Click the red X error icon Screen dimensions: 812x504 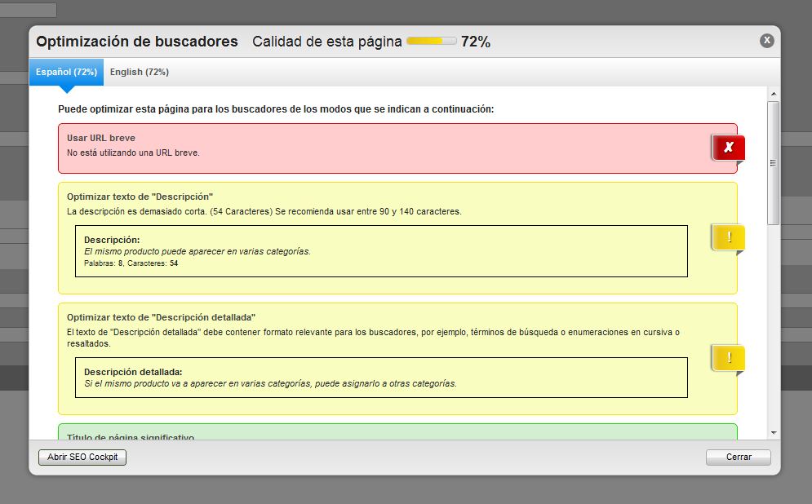click(728, 148)
